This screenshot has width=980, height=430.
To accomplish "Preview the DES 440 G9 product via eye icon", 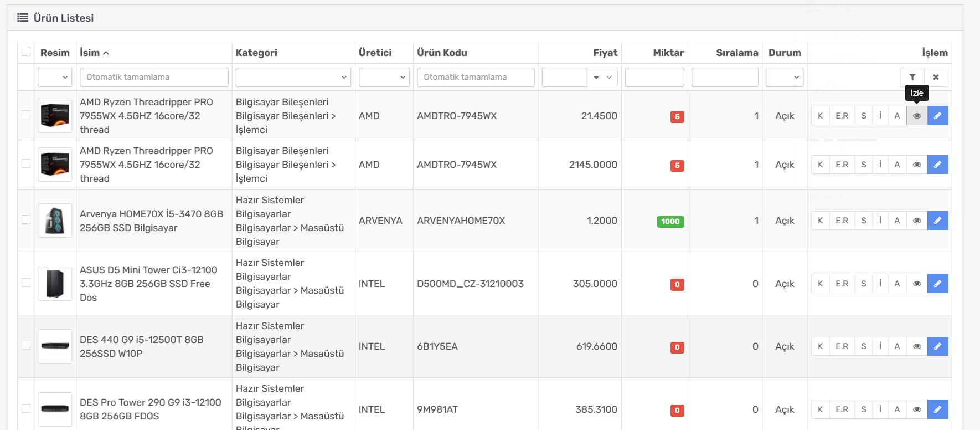I will [917, 346].
